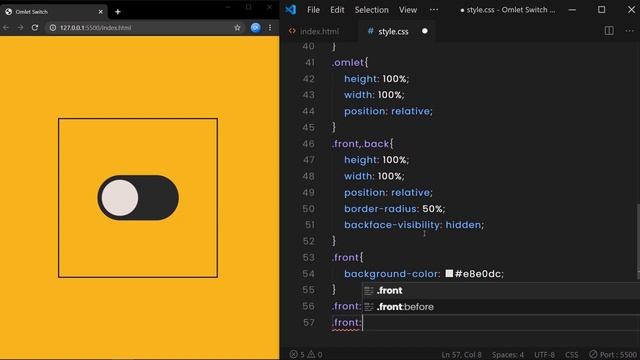640x360 pixels.
Task: Click the browser address bar URL
Action: click(x=96, y=28)
